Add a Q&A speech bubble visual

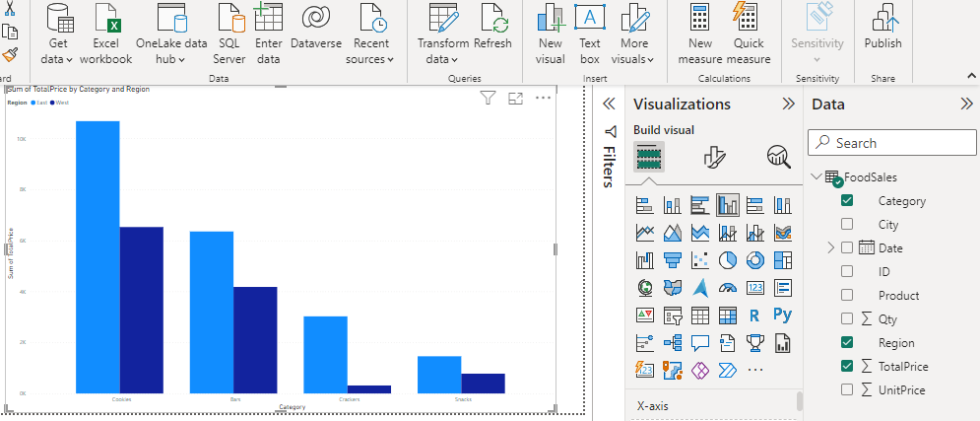[x=700, y=342]
